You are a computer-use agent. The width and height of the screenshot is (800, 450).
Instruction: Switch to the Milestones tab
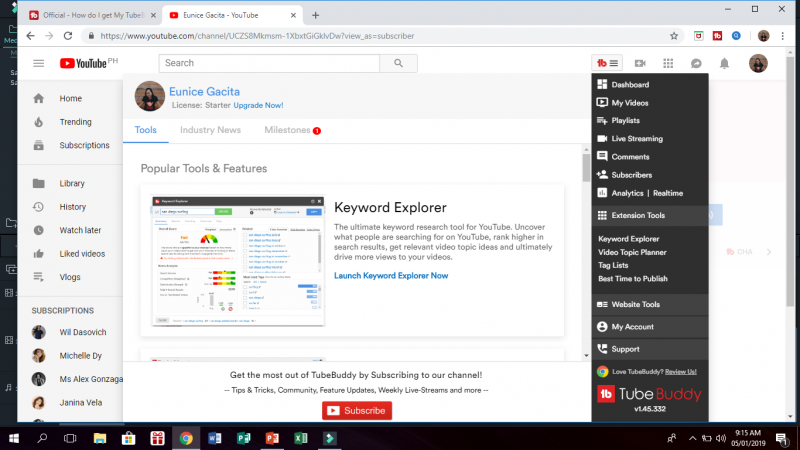(287, 130)
